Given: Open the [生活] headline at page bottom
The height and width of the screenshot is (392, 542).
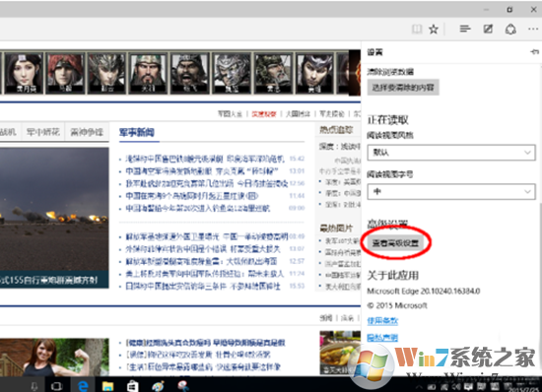Looking at the screenshot, I should pos(203,366).
